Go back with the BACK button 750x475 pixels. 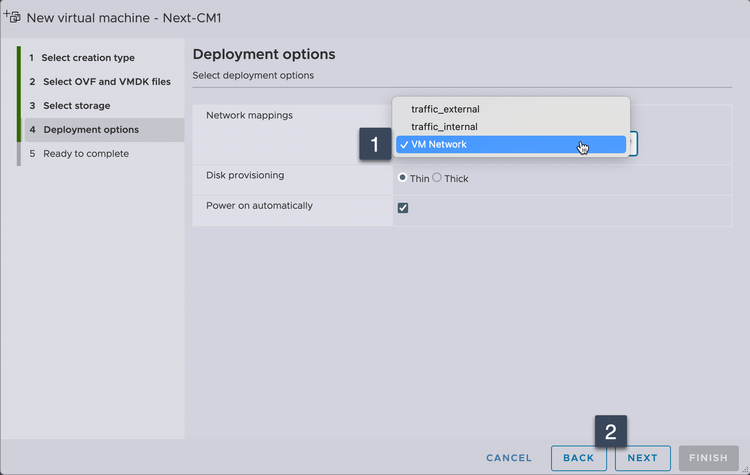coord(578,458)
